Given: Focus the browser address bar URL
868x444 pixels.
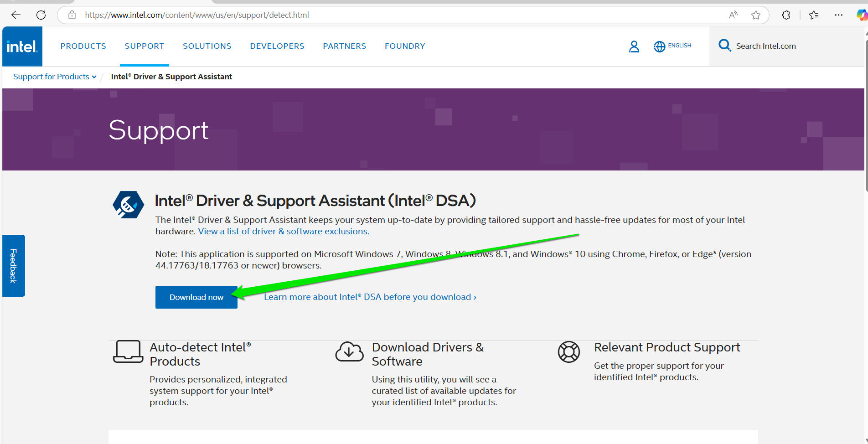Looking at the screenshot, I should pyautogui.click(x=197, y=15).
